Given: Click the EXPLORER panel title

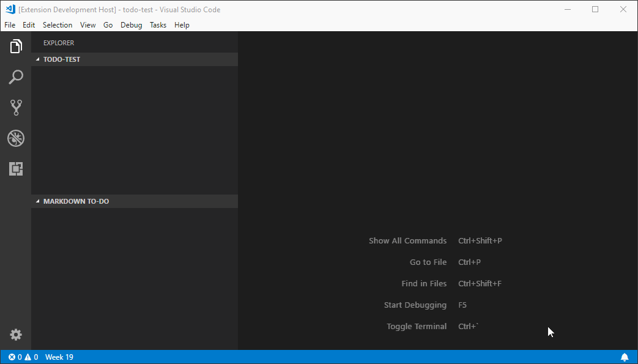Looking at the screenshot, I should (x=59, y=43).
